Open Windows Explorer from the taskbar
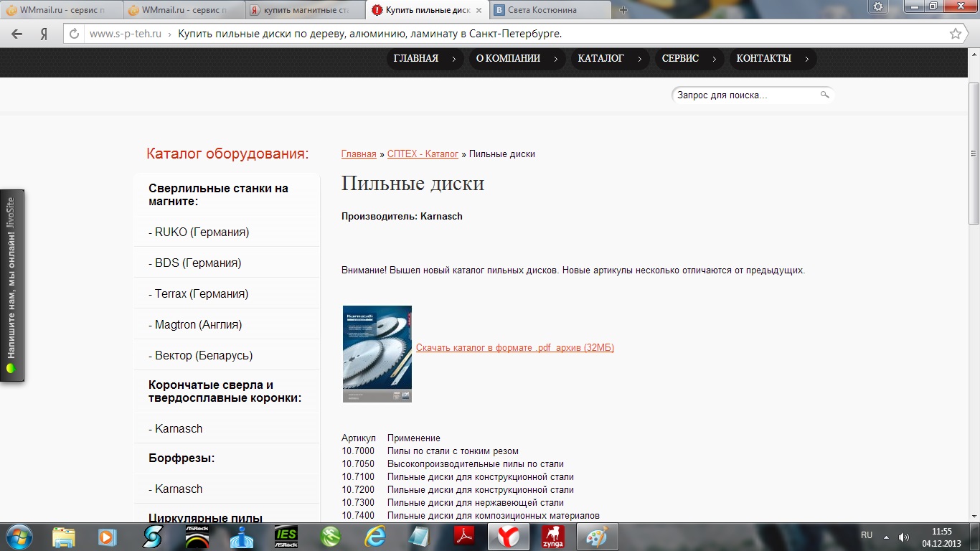 (x=64, y=537)
